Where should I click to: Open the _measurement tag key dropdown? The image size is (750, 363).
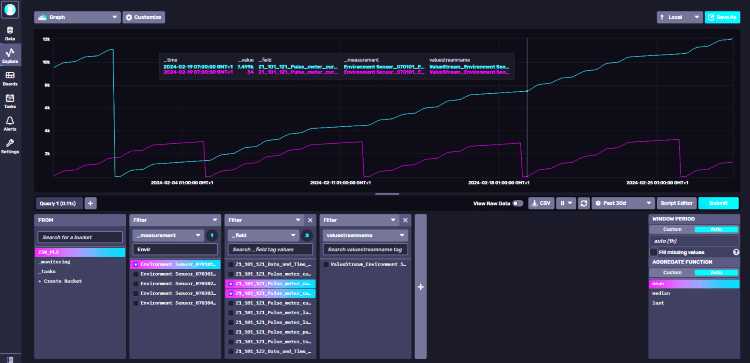point(169,235)
